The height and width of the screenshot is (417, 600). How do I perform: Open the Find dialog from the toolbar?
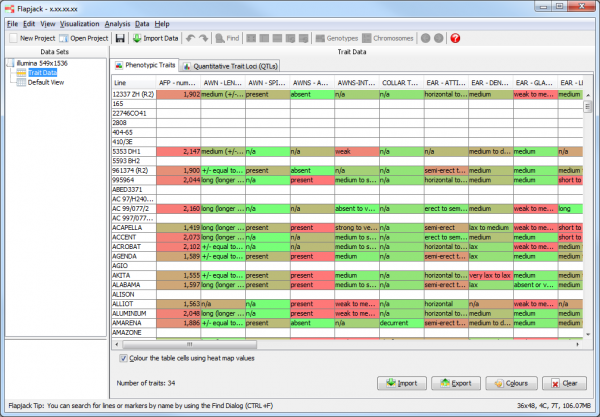coord(227,38)
